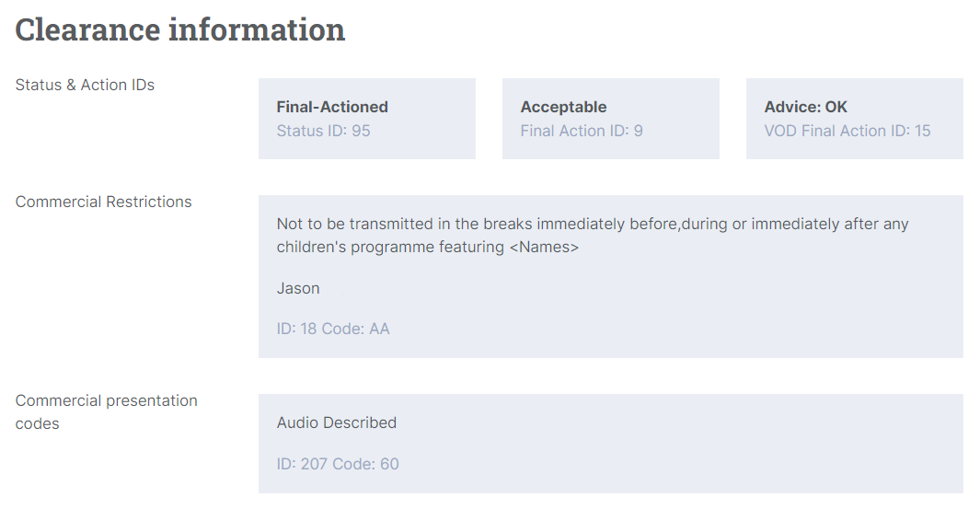980x509 pixels.
Task: Select the VOD Final Action ID: 15 text
Action: pos(847,131)
